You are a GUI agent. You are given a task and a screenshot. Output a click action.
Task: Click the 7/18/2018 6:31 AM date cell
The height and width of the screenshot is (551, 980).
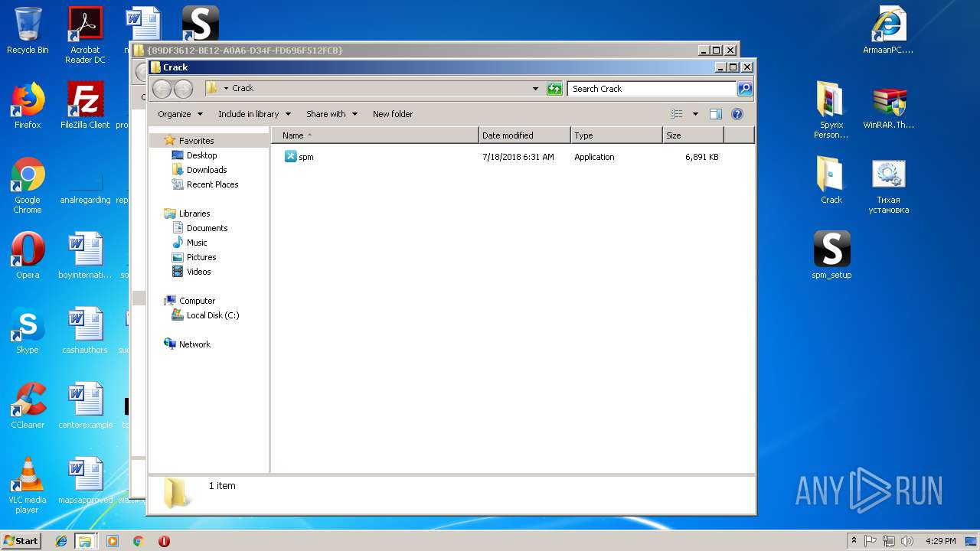click(518, 157)
